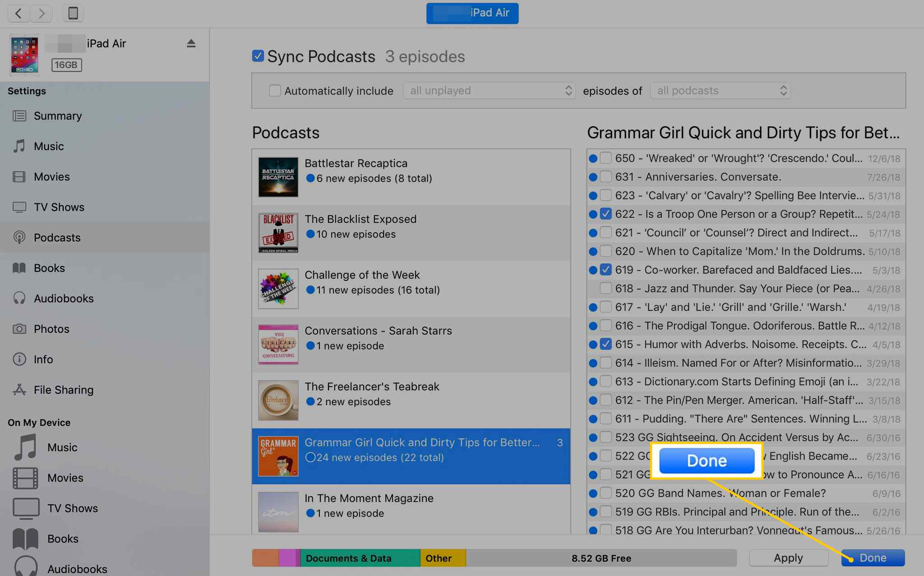Go forward with the right arrow button
Viewport: 924px width, 576px height.
(42, 13)
